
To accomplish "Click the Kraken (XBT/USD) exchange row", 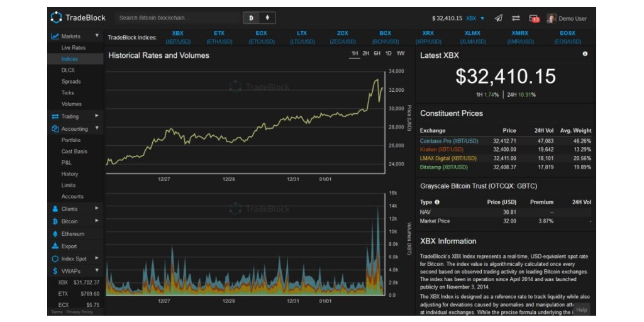I will [506, 150].
